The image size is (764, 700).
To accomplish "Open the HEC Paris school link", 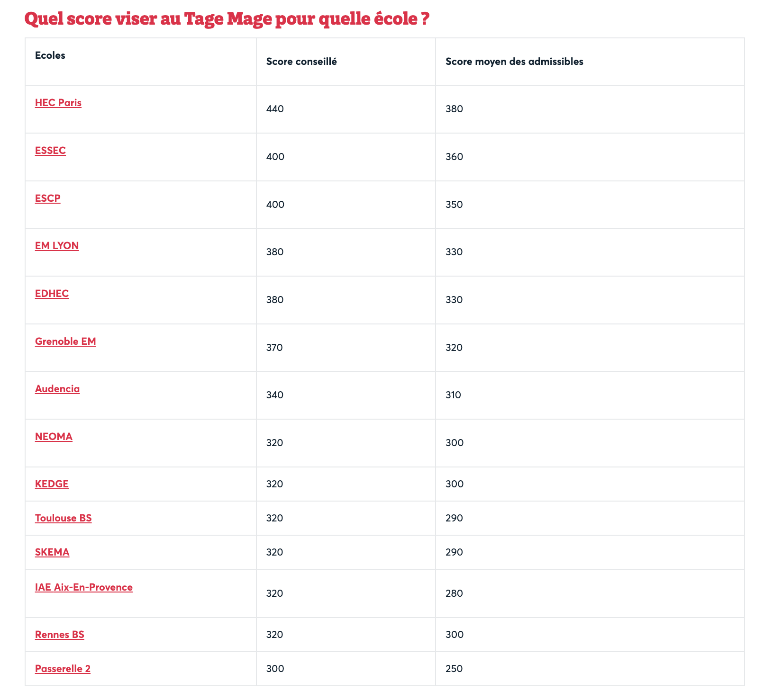I will click(x=58, y=103).
